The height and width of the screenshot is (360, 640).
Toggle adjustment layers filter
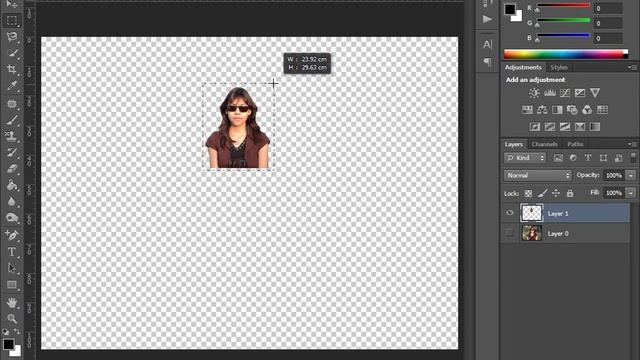573,158
